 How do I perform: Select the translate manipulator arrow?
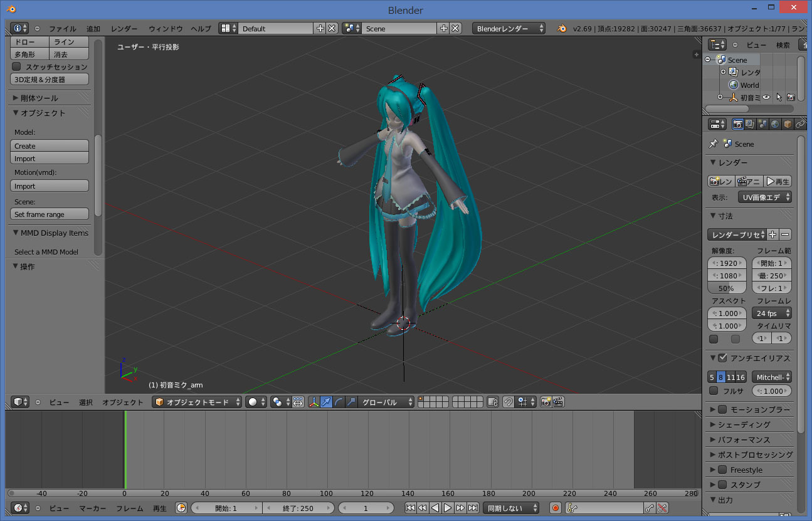326,402
